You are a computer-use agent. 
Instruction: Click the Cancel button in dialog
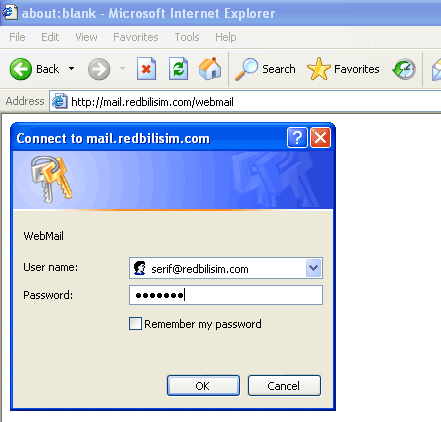(284, 386)
